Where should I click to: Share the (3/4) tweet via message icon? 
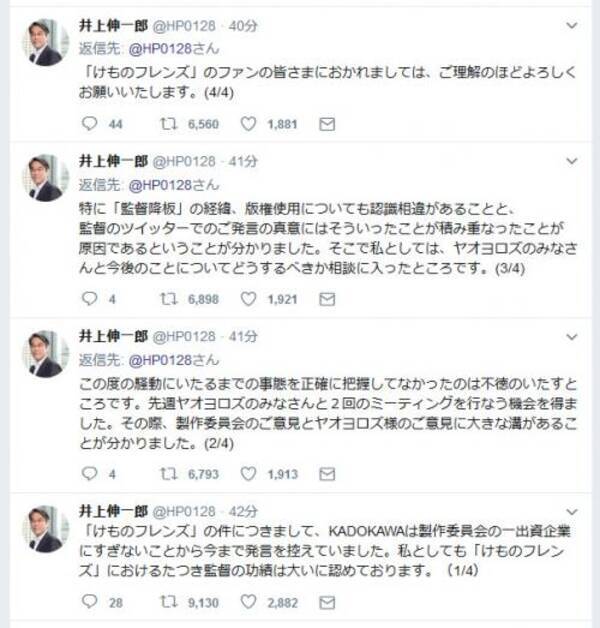coord(326,298)
